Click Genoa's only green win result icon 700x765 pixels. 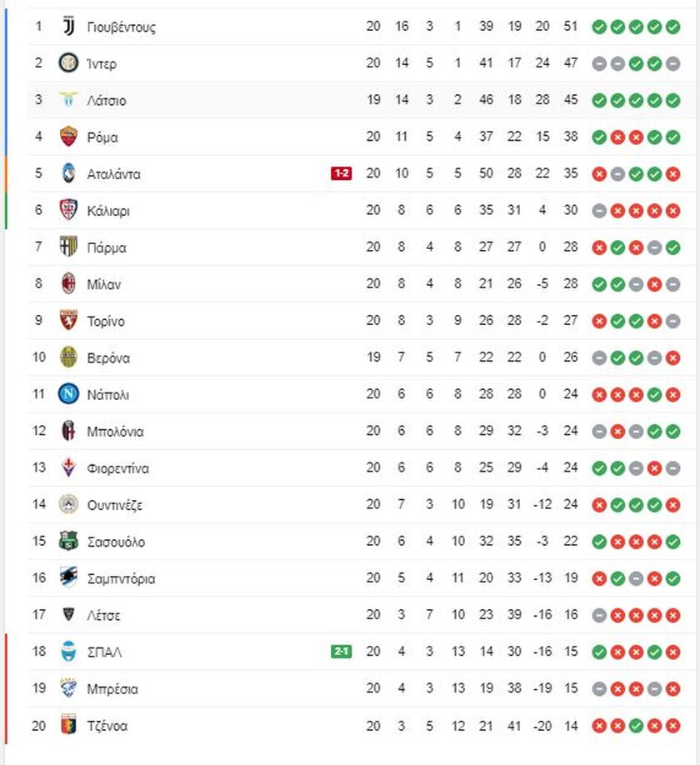tap(636, 726)
